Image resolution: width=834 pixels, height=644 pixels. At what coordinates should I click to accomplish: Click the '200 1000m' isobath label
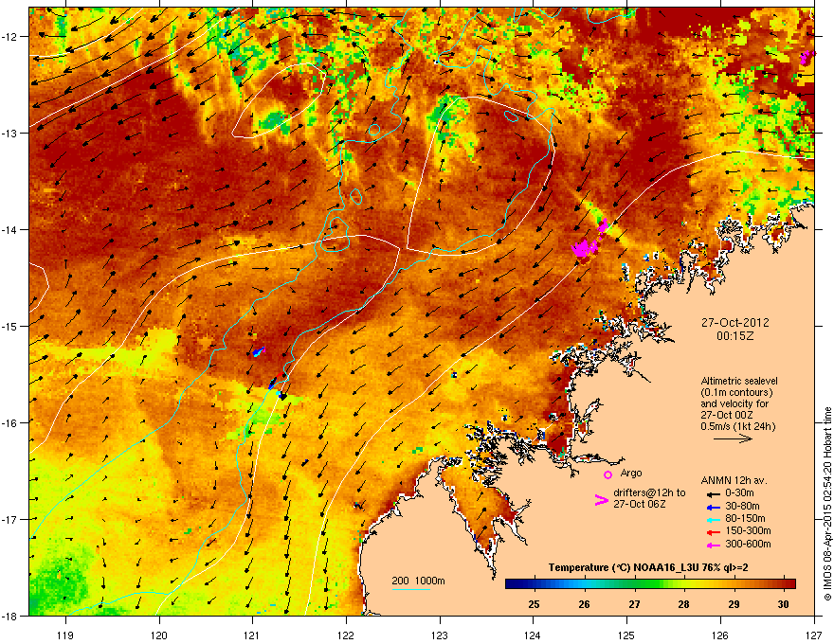(418, 581)
